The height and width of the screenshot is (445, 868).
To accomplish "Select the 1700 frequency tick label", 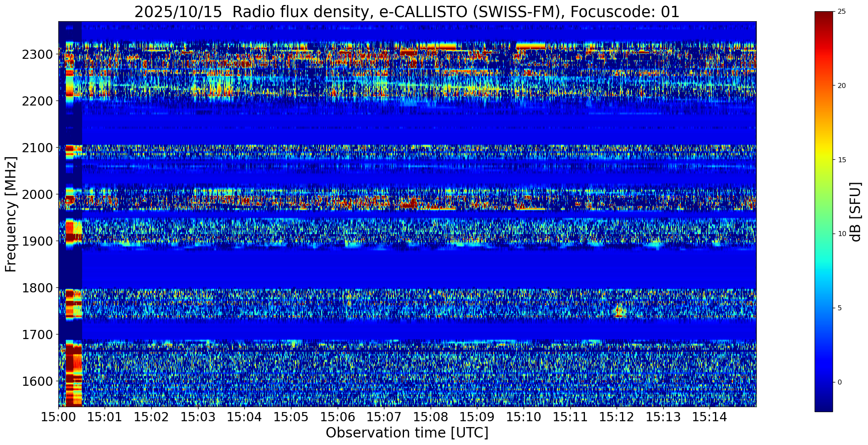I will [38, 335].
